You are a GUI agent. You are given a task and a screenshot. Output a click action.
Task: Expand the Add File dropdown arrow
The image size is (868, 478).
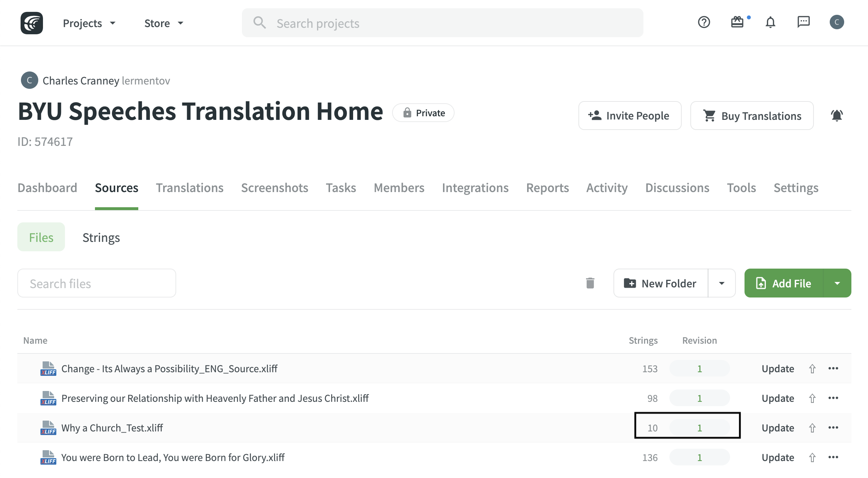(x=837, y=283)
